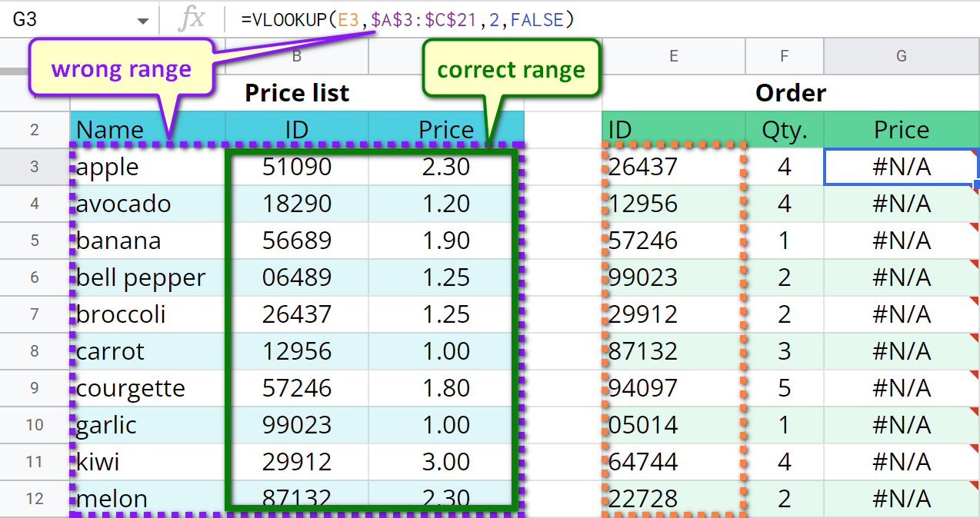
Task: Select row 5 header
Action: pos(35,241)
